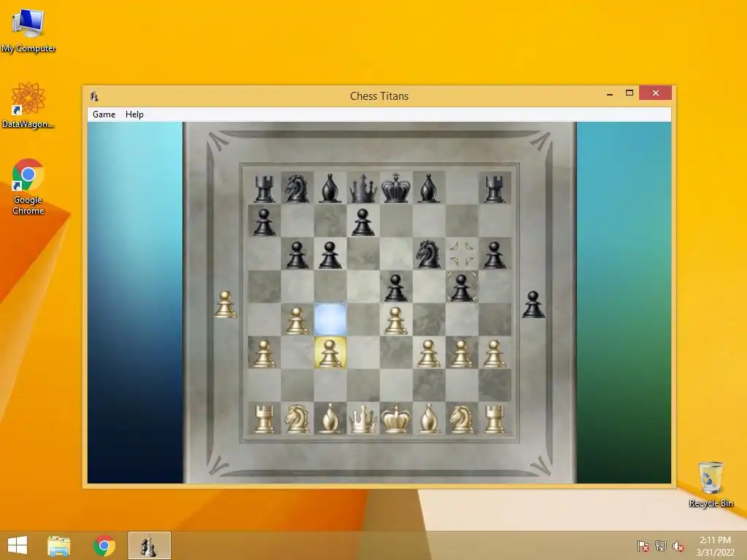This screenshot has height=560, width=747.
Task: Click the captured white pawn beside the board
Action: click(x=225, y=305)
